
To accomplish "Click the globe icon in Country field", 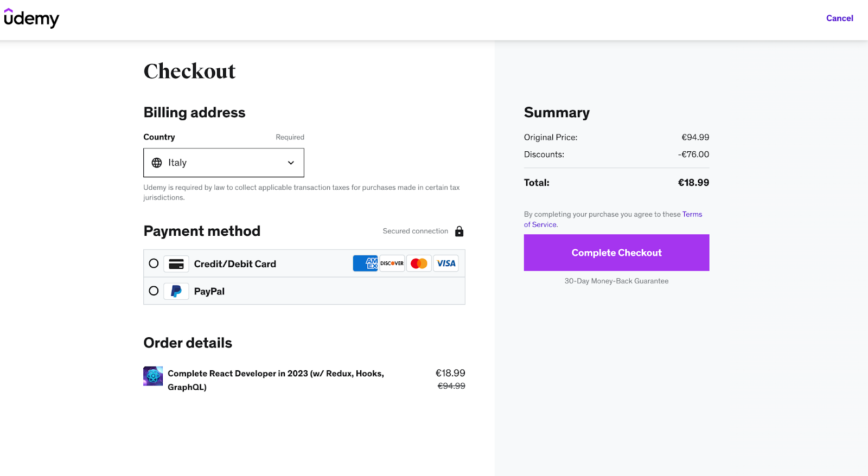I will (157, 163).
